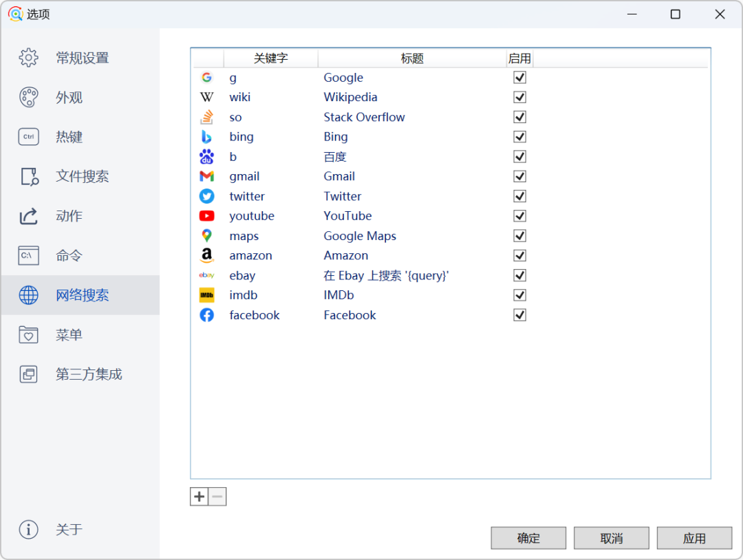Click the Stack Overflow icon

pyautogui.click(x=206, y=117)
